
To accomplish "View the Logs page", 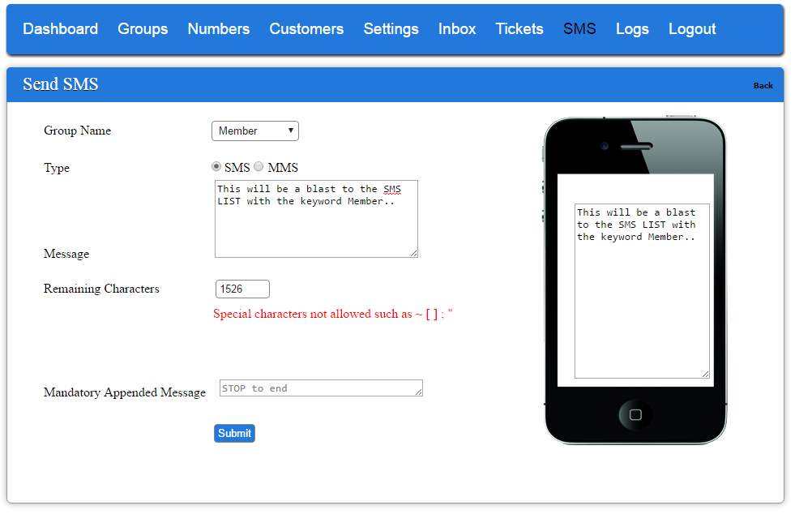I will pos(632,29).
